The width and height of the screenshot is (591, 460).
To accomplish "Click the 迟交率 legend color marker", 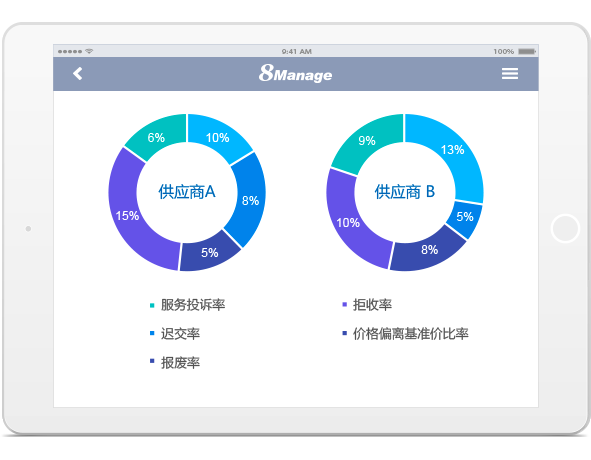I will pyautogui.click(x=152, y=333).
